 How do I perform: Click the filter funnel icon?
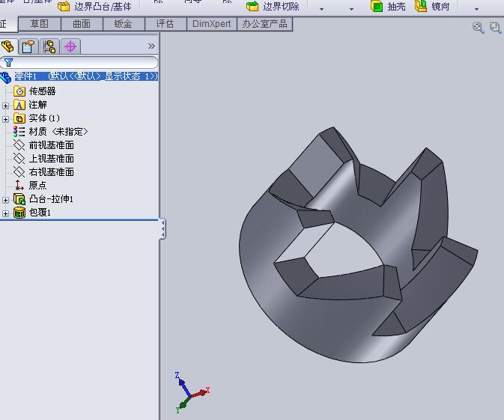(9, 62)
